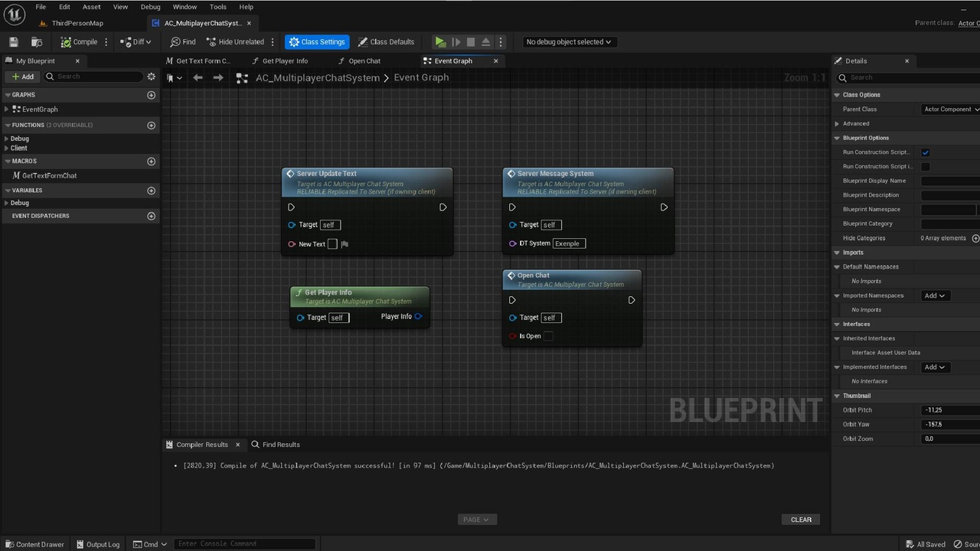Close the AC_MultiplayerChatSystem tab
This screenshot has height=551, width=980.
pos(249,23)
